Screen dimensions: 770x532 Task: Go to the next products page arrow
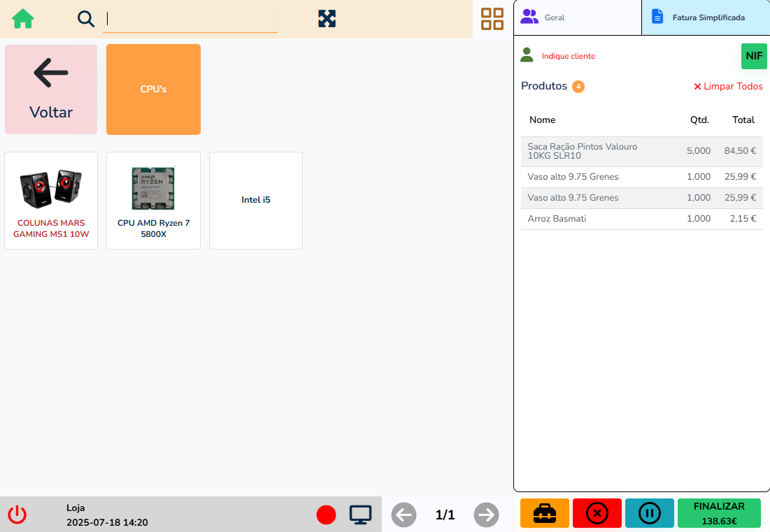coord(486,515)
